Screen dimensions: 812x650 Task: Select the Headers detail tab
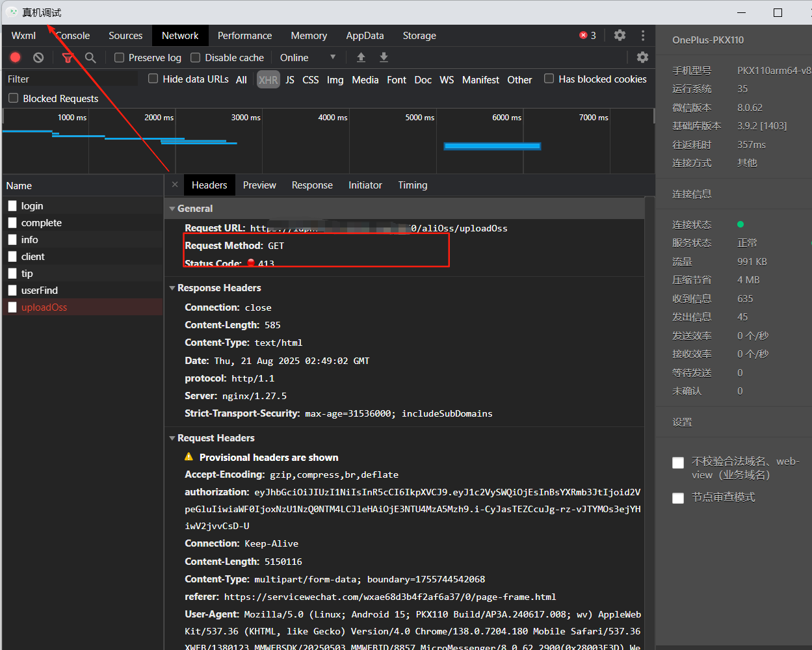click(x=209, y=185)
